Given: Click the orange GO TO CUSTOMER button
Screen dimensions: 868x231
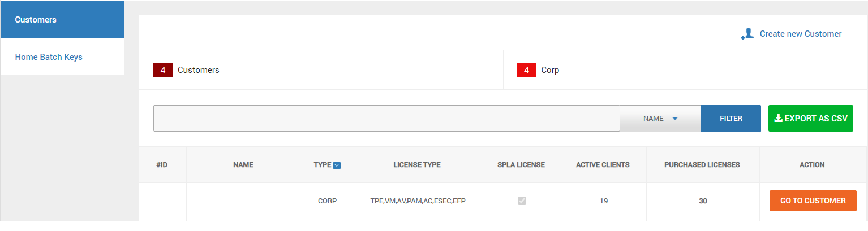Looking at the screenshot, I should point(813,201).
